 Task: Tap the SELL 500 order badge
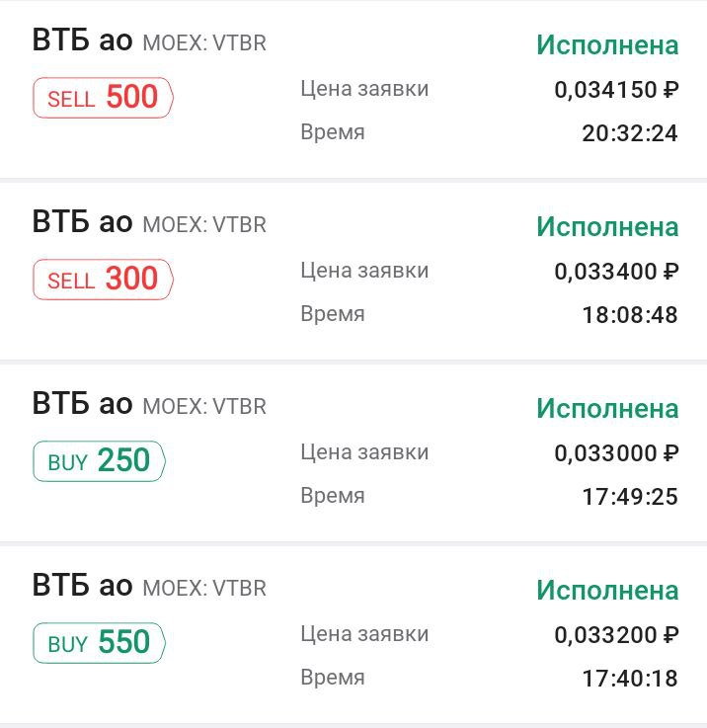pyautogui.click(x=103, y=98)
